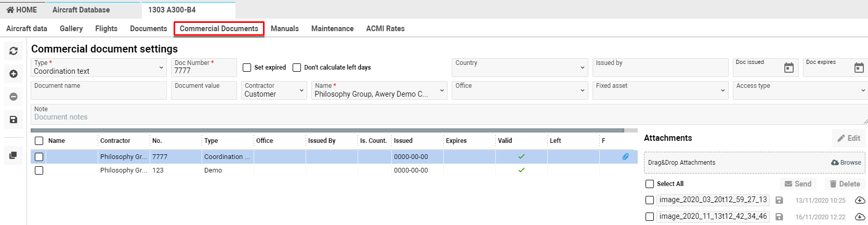Check Select All attachments checkbox

[650, 184]
